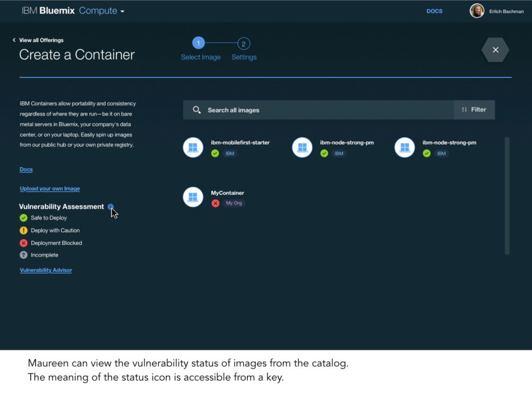Click the Incomplete gray question icon
532x411 pixels.
(x=23, y=255)
